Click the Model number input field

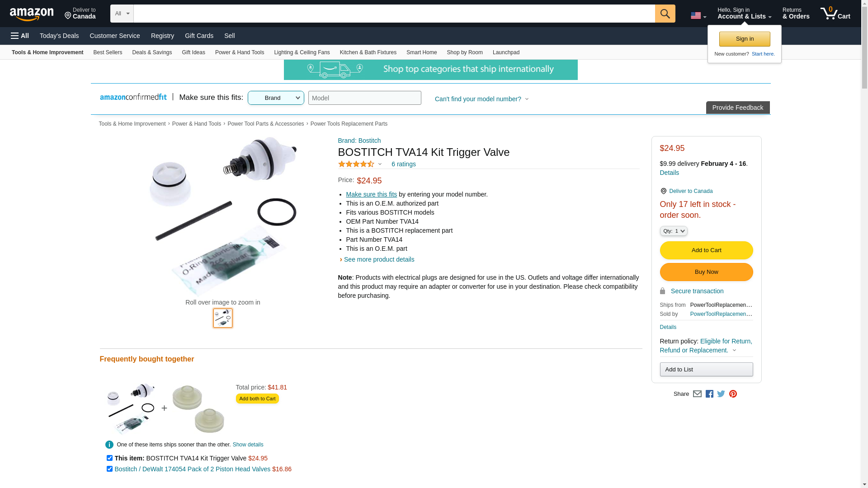[364, 98]
